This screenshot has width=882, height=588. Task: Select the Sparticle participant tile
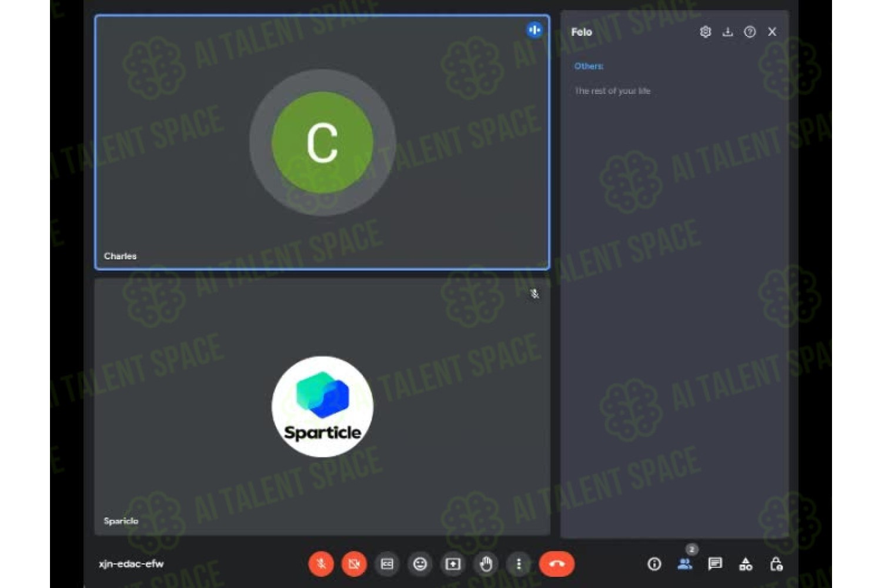point(322,407)
